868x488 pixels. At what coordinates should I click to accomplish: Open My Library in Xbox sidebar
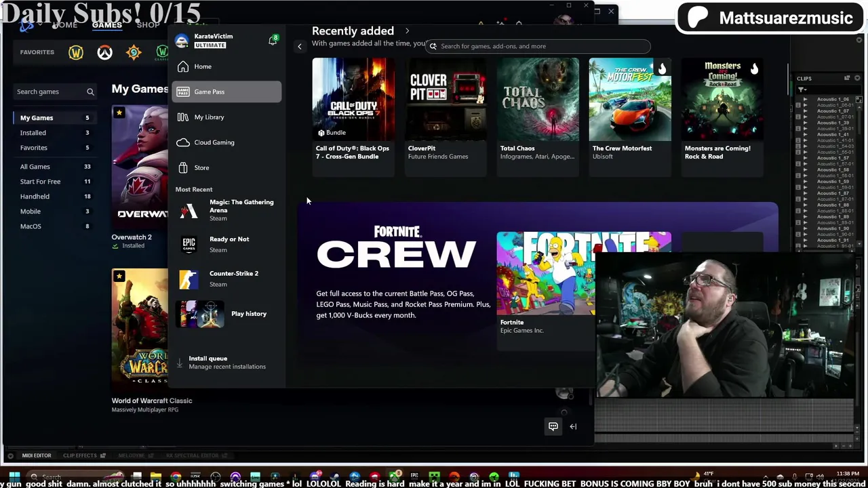pyautogui.click(x=226, y=117)
